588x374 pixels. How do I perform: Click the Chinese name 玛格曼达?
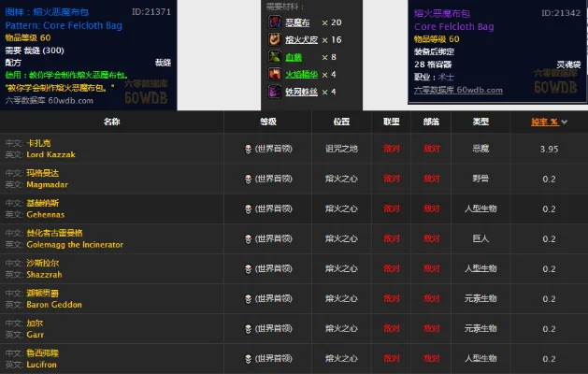click(x=42, y=173)
